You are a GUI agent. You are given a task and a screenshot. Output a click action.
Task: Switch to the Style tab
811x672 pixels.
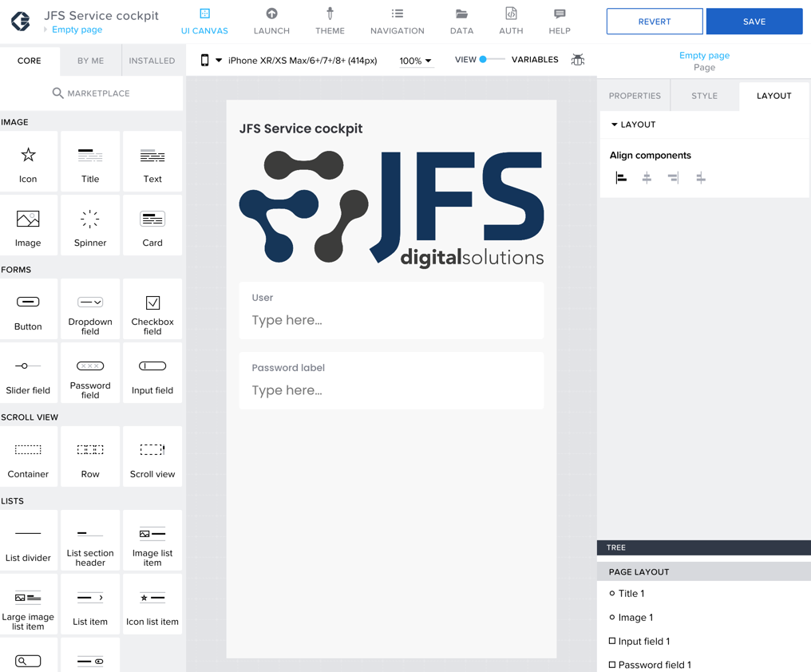click(x=704, y=96)
